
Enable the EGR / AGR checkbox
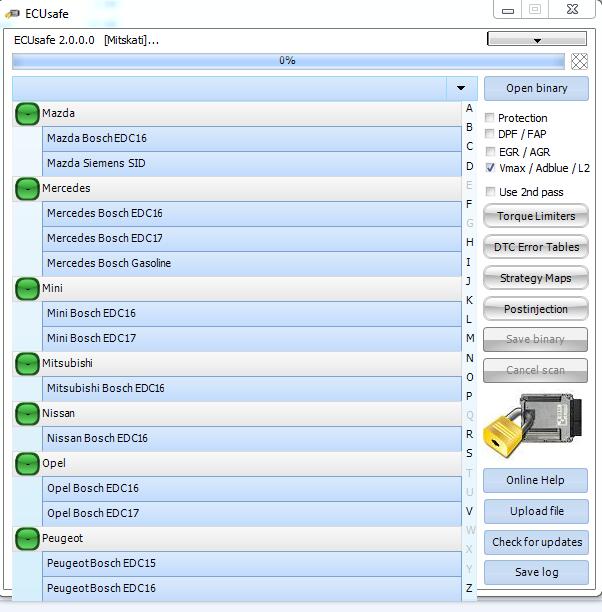click(490, 151)
